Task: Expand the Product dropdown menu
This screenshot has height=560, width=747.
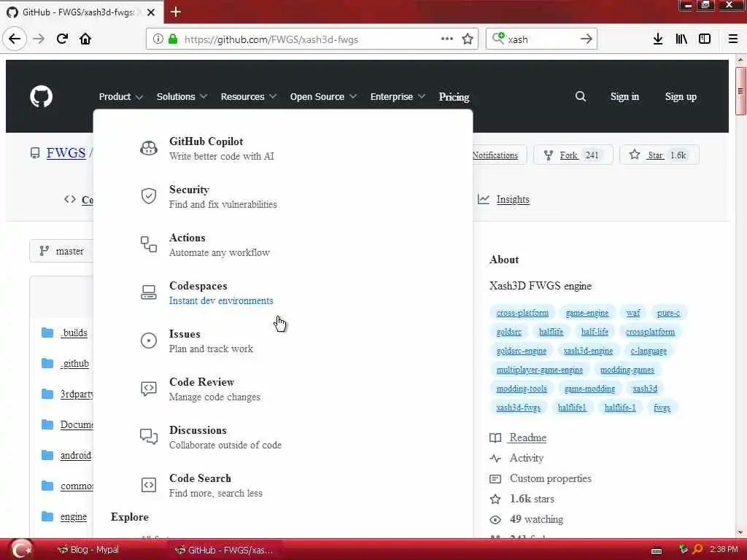Action: (x=120, y=97)
